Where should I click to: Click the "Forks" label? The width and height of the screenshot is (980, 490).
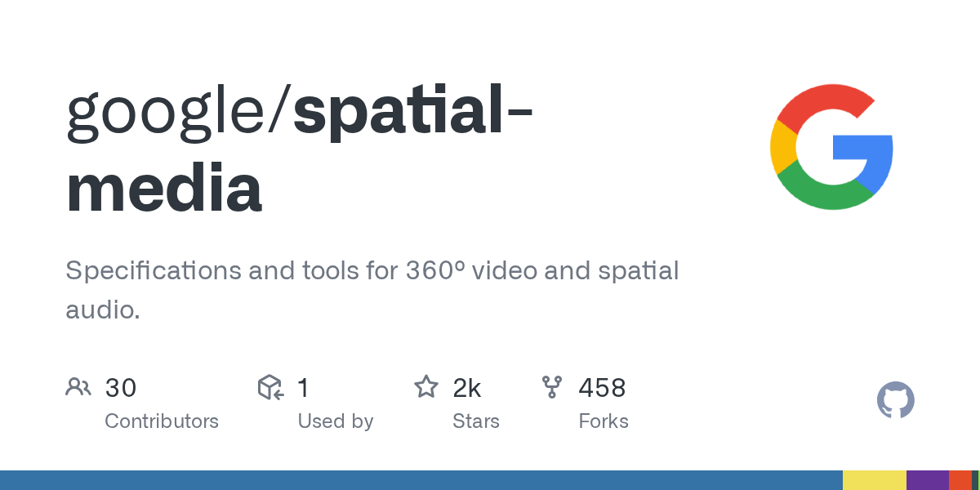point(604,421)
